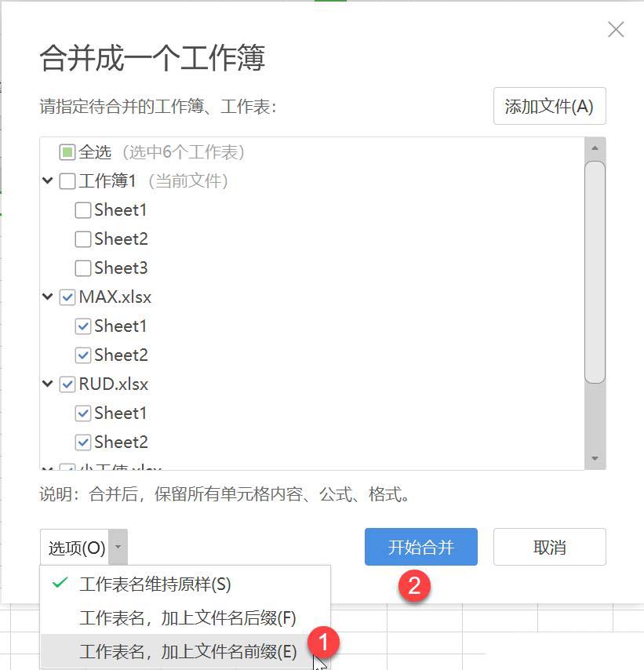Image resolution: width=644 pixels, height=670 pixels.
Task: Close the merge workbook dialog
Action: click(x=616, y=30)
